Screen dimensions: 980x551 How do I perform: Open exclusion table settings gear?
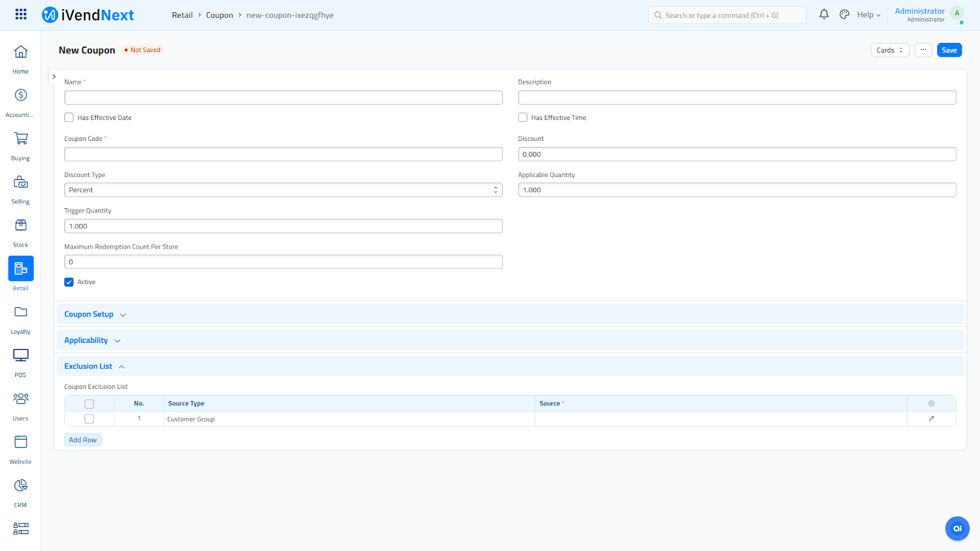coord(931,403)
